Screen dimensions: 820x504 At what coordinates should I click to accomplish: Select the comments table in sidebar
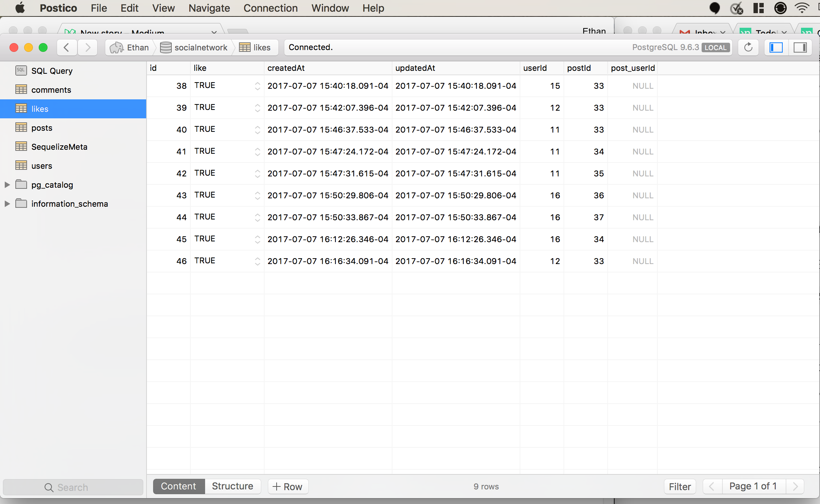click(x=51, y=90)
